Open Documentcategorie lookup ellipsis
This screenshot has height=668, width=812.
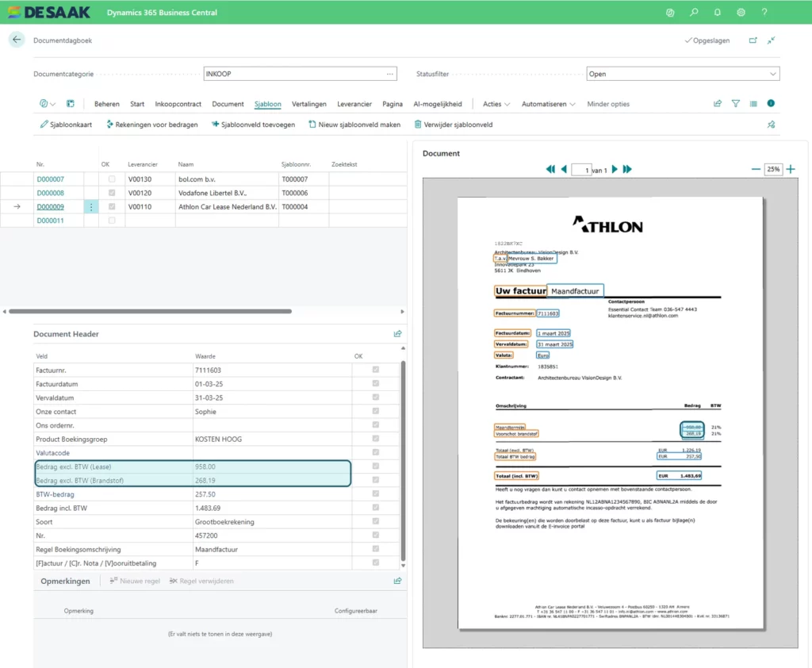389,74
